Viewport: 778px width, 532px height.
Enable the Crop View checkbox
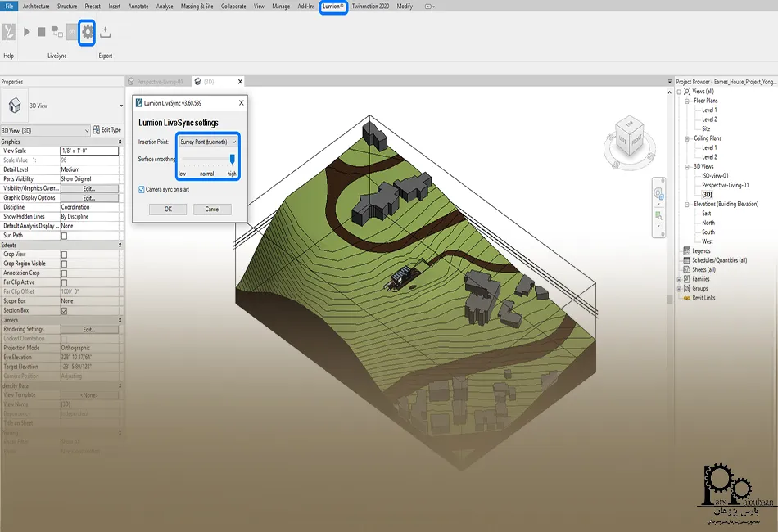point(65,255)
